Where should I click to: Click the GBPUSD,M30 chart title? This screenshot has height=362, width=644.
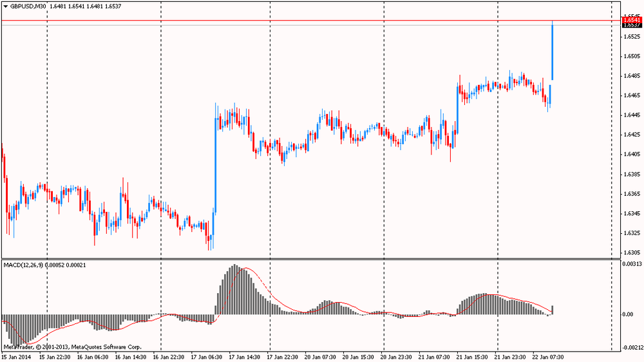[x=28, y=6]
